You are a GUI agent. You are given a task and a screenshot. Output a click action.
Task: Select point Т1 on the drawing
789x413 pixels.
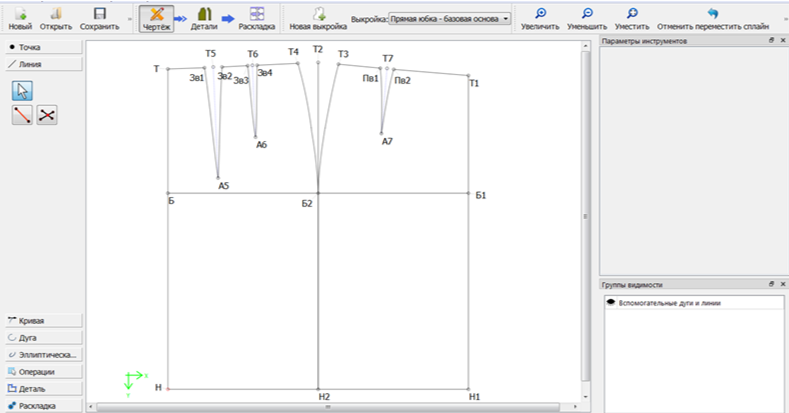[468, 76]
